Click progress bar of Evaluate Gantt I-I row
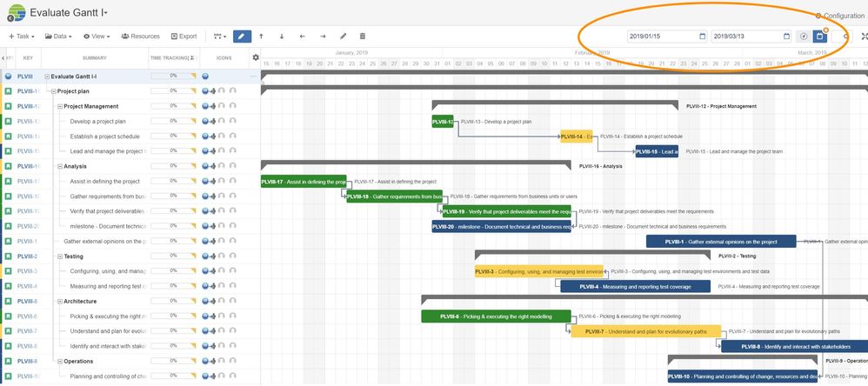 173,76
